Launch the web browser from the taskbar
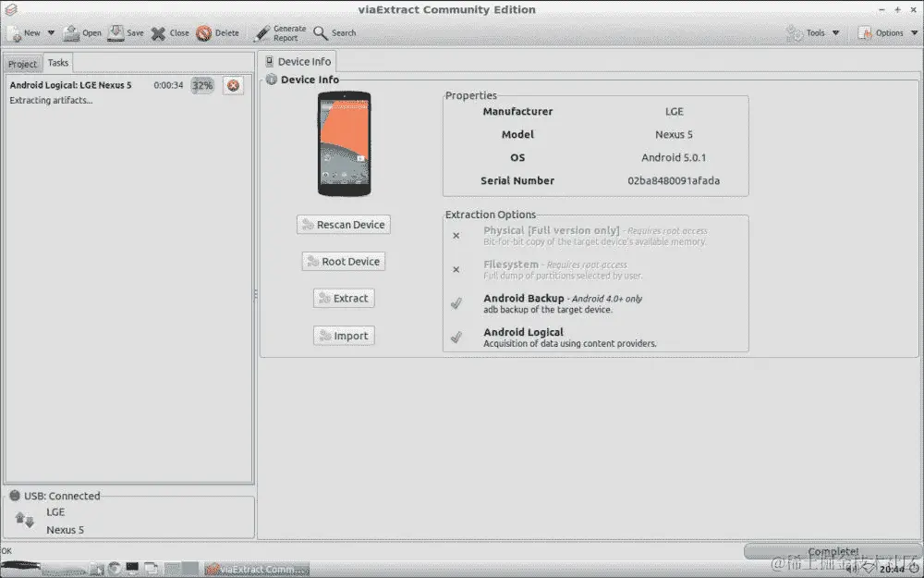Screen dimensions: 924x578 point(115,568)
